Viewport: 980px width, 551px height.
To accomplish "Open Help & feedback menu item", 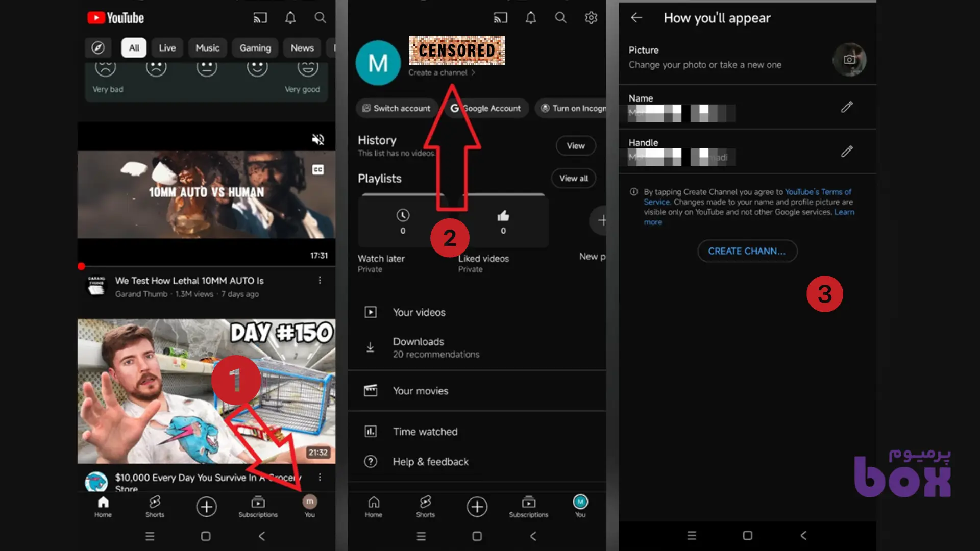I will point(477,462).
